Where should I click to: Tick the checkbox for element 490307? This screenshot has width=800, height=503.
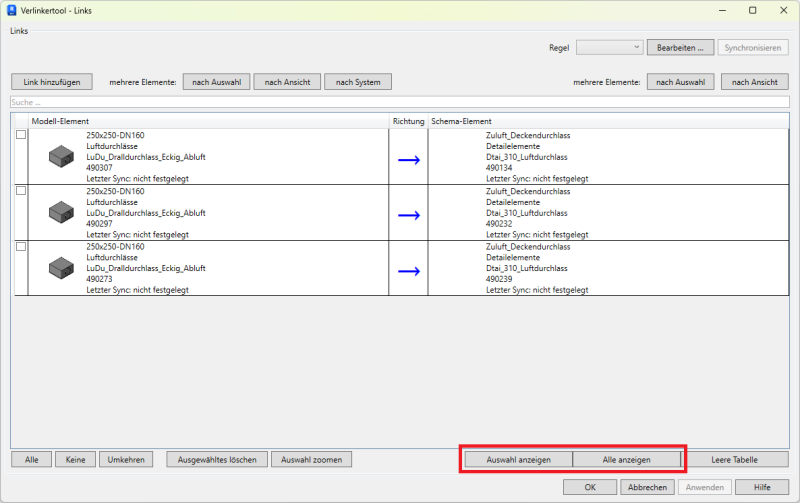[21, 135]
